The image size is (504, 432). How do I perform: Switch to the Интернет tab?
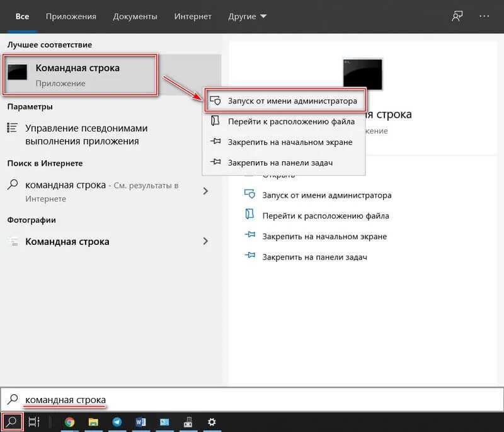pyautogui.click(x=193, y=16)
